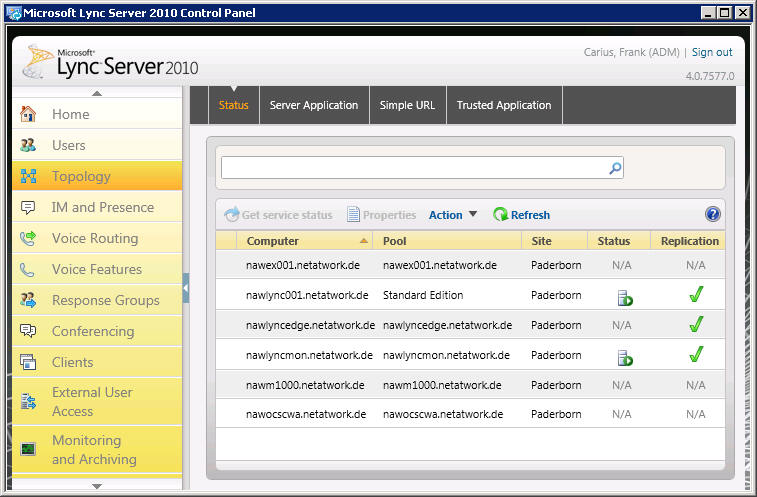The image size is (757, 497).
Task: Click the nawm1000.netatwork.de pool cell
Action: click(x=442, y=385)
